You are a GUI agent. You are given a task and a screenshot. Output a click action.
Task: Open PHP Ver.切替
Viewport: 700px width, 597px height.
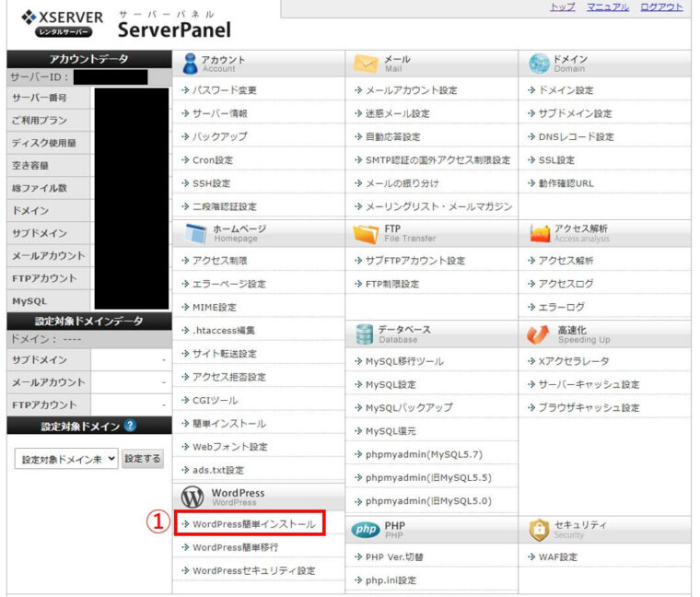(394, 556)
